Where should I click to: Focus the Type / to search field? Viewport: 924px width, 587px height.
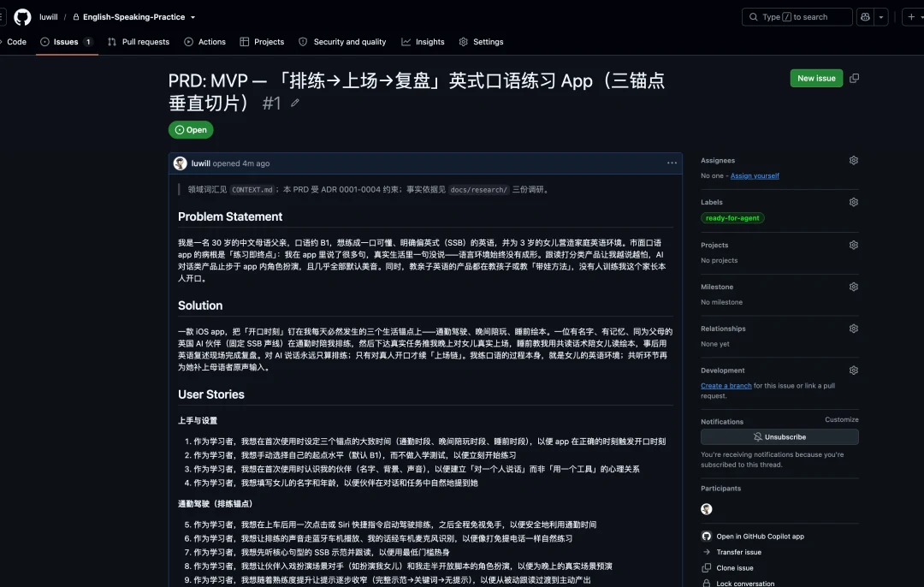tap(797, 17)
